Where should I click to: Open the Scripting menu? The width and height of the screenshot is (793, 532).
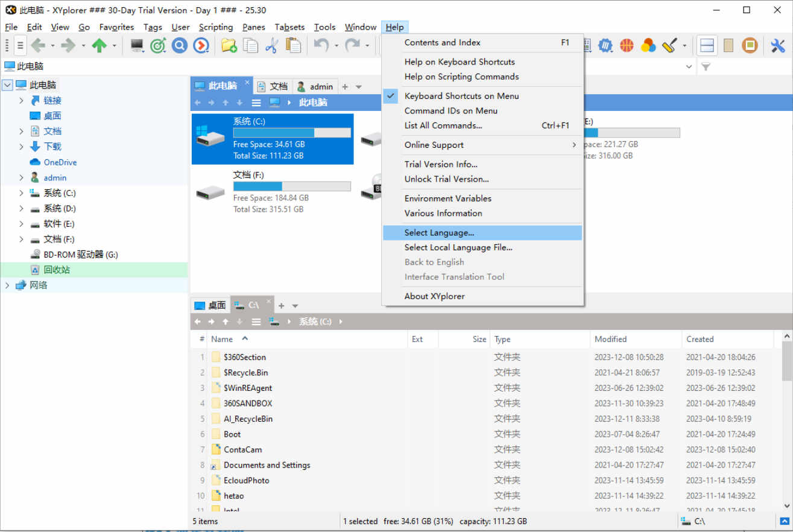[x=215, y=27]
